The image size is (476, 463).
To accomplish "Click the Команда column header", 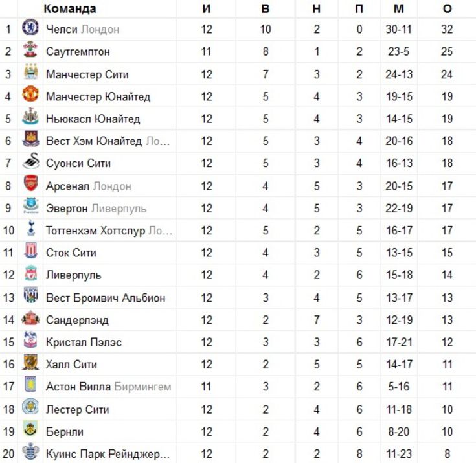I will (70, 9).
